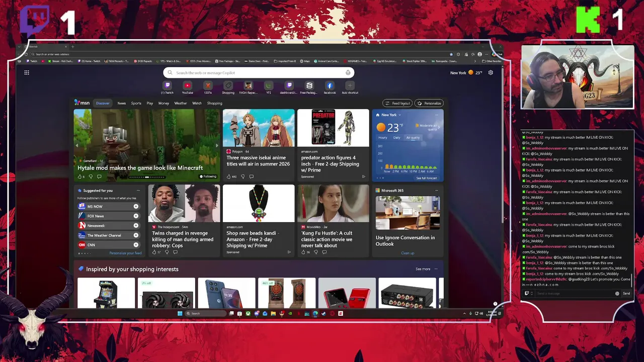The height and width of the screenshot is (362, 644).
Task: Open Microsoft 365 card options menu
Action: (x=436, y=191)
